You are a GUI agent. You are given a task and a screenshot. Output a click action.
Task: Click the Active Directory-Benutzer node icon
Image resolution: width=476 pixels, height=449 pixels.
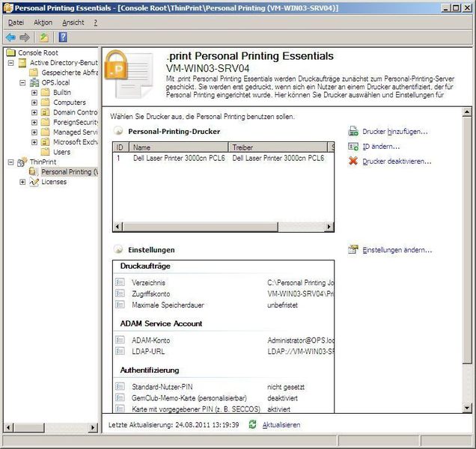(x=22, y=63)
